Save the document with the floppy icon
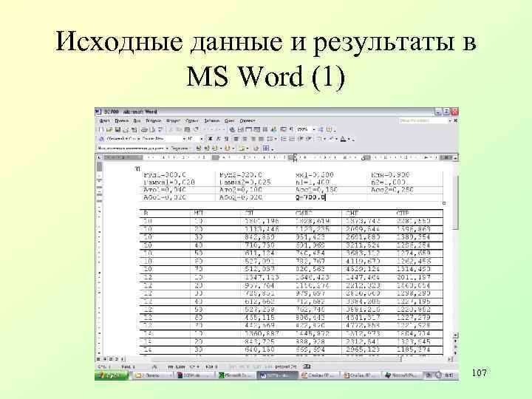This screenshot has height=399, width=532. click(x=117, y=129)
